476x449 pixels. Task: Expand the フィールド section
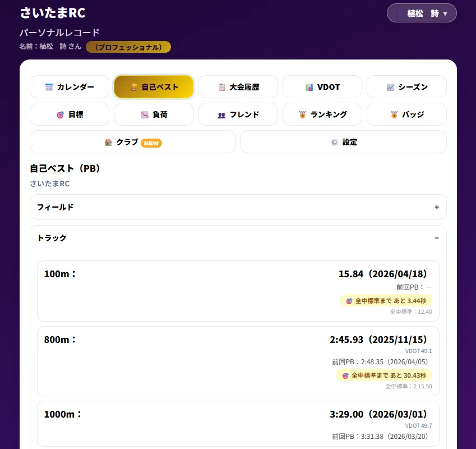(x=238, y=207)
